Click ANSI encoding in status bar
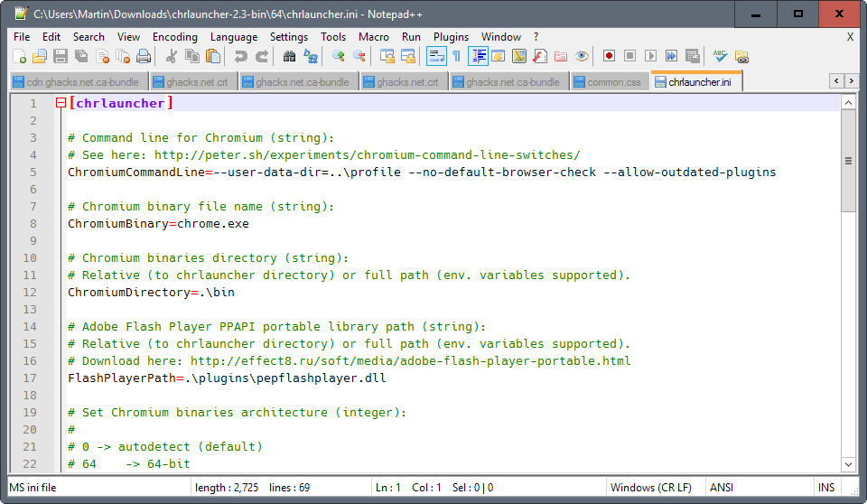The height and width of the screenshot is (504, 867). tap(722, 488)
